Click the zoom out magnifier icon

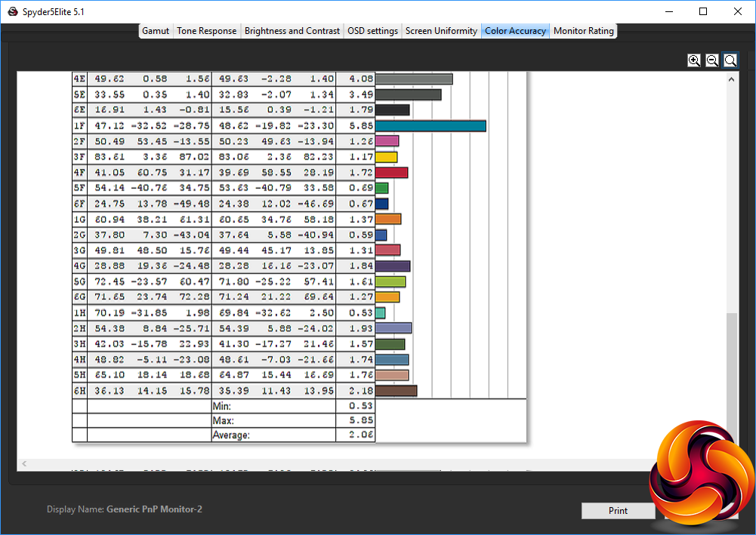point(712,60)
